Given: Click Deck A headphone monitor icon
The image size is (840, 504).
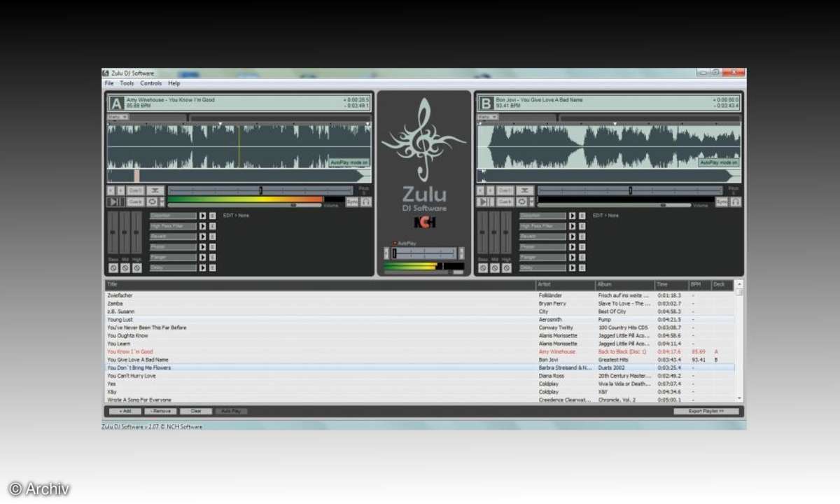Looking at the screenshot, I should click(366, 202).
